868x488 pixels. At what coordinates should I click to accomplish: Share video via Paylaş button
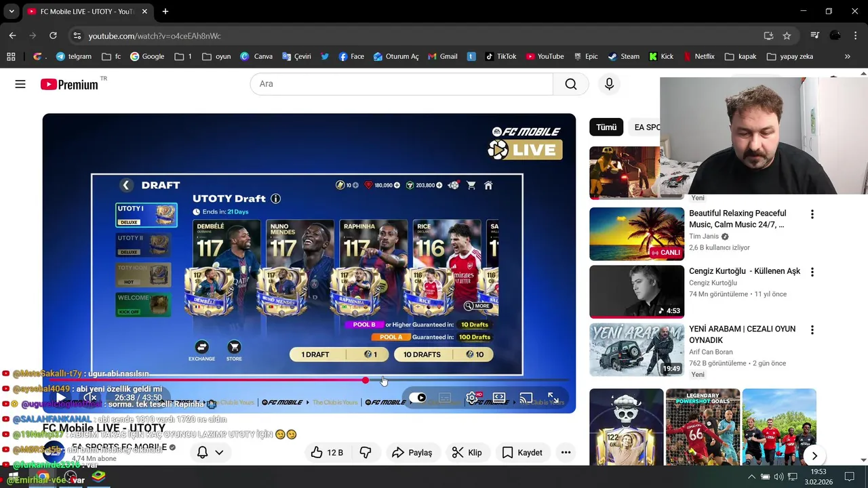tap(412, 453)
